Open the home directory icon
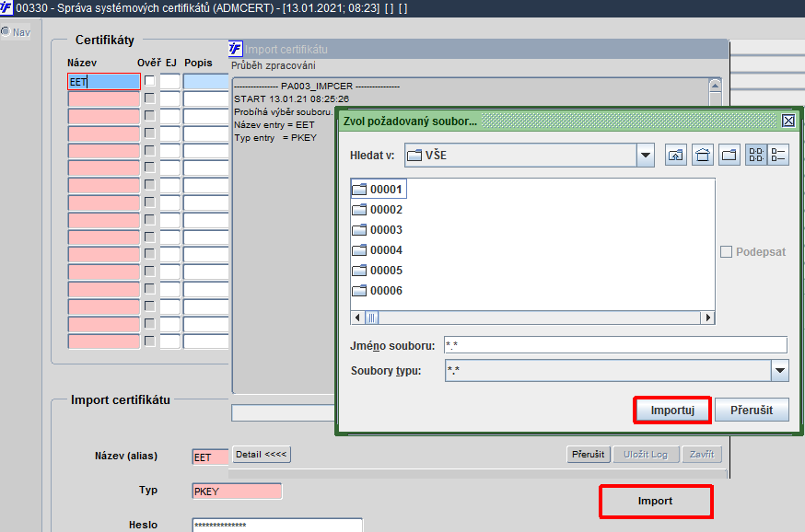This screenshot has width=805, height=532. click(703, 155)
